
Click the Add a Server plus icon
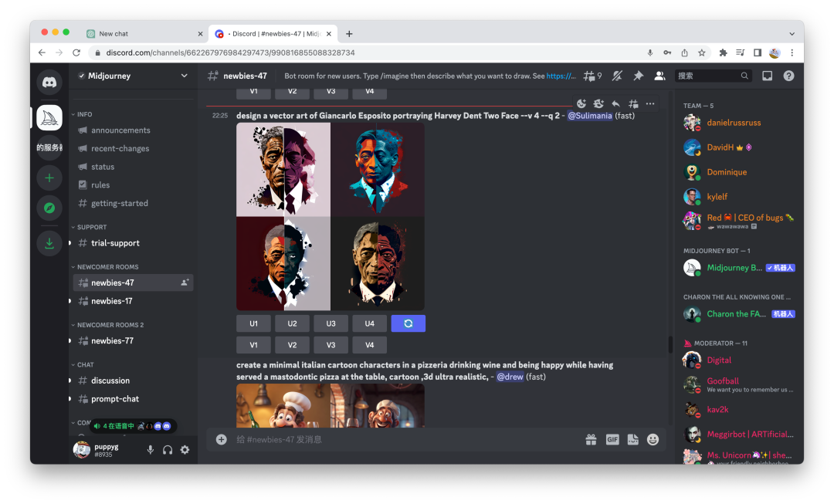tap(49, 178)
